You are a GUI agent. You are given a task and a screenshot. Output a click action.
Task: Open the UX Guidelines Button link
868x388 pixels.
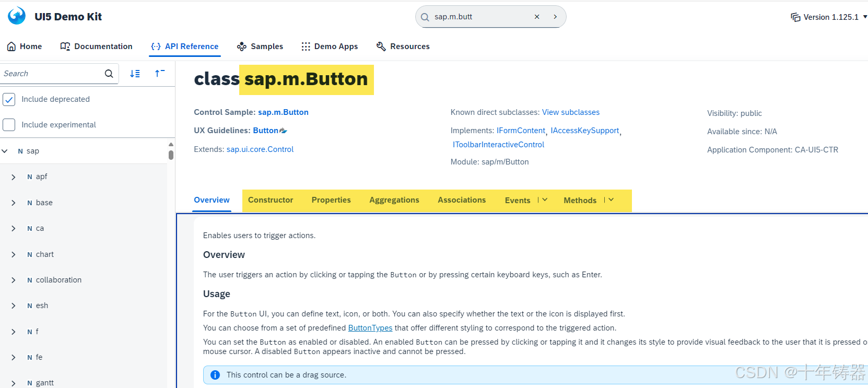[265, 131]
